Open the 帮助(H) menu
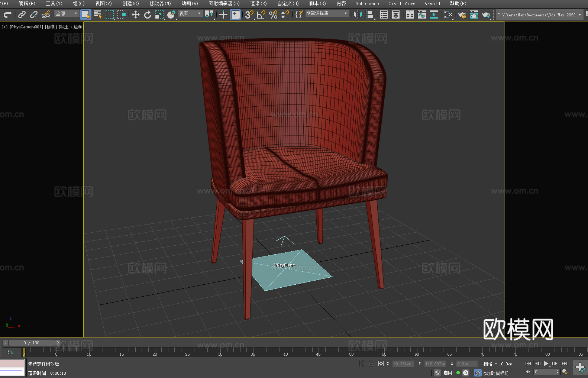The height and width of the screenshot is (378, 588). (458, 3)
